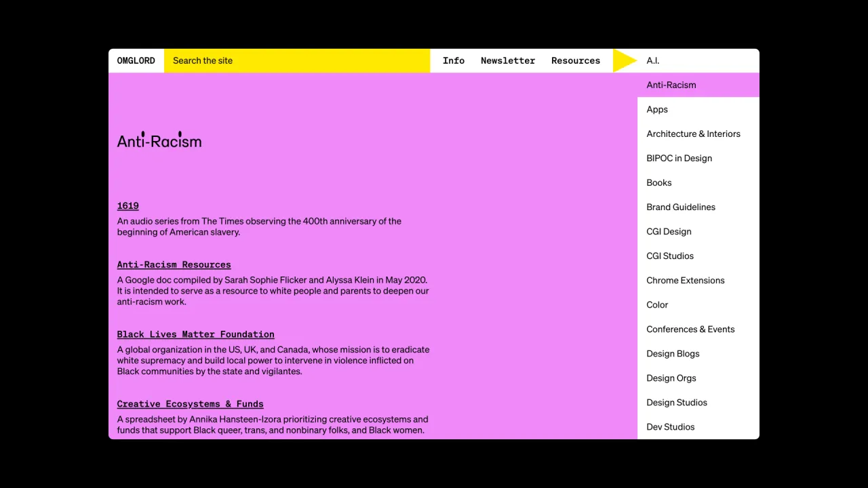Open the Brand Guidelines category
The width and height of the screenshot is (868, 488).
(x=698, y=207)
